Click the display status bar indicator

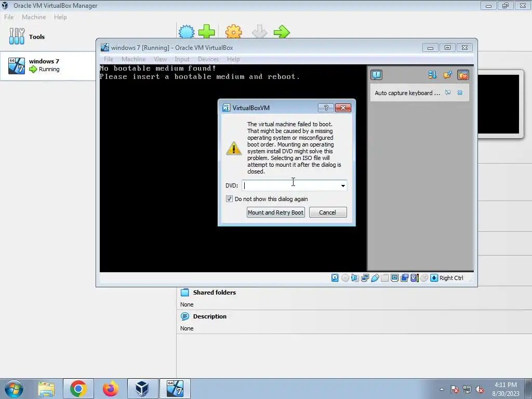(395, 278)
